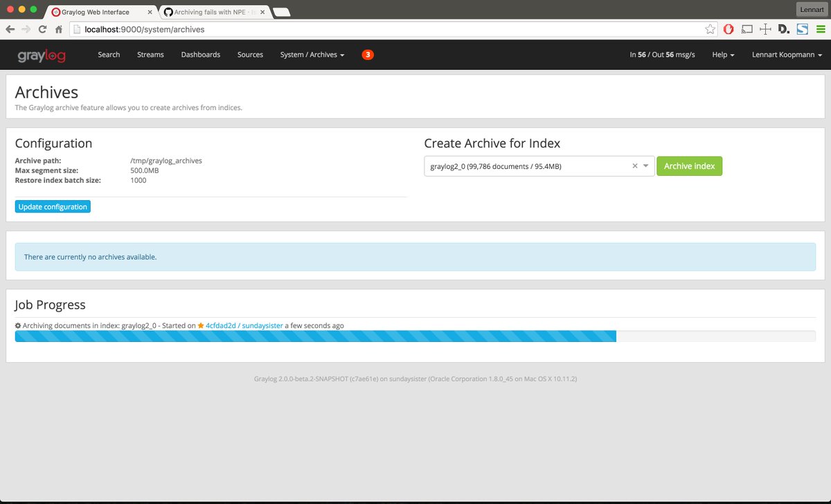Click the D. extension icon
Screen dimensions: 831x504
pyautogui.click(x=783, y=29)
